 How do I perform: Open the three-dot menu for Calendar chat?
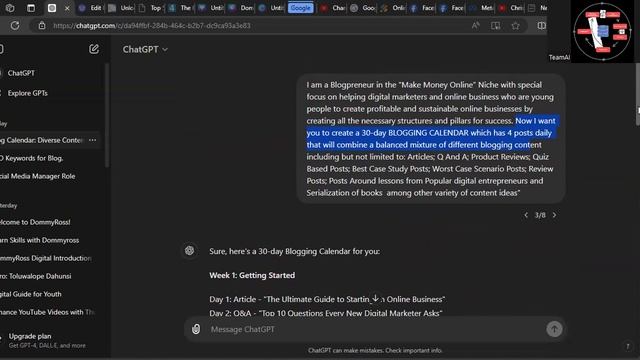click(93, 140)
